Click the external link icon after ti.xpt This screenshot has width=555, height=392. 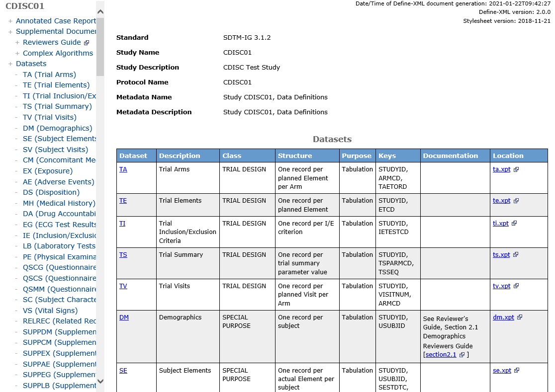[514, 224]
